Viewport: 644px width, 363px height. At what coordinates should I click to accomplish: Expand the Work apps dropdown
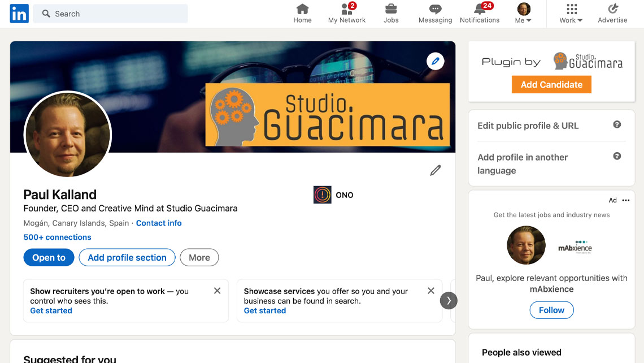[571, 14]
